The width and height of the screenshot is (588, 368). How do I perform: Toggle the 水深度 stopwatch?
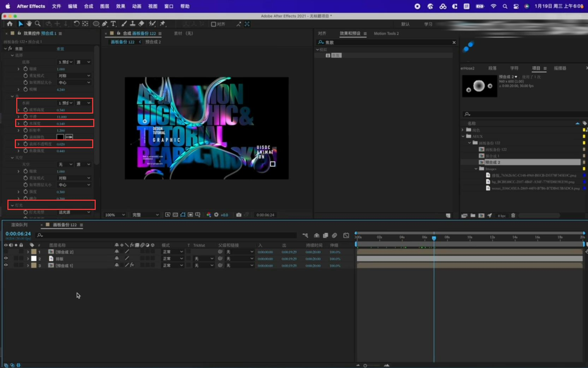click(x=25, y=123)
